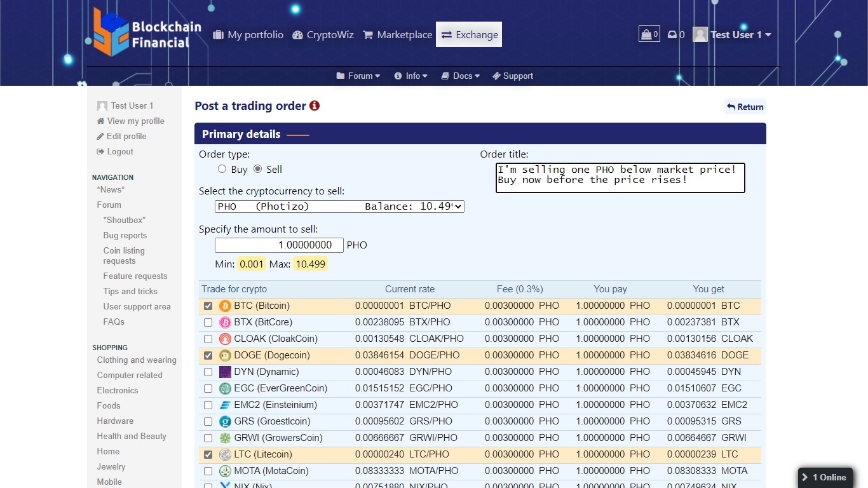
Task: Open the inbox messages icon
Action: click(672, 35)
